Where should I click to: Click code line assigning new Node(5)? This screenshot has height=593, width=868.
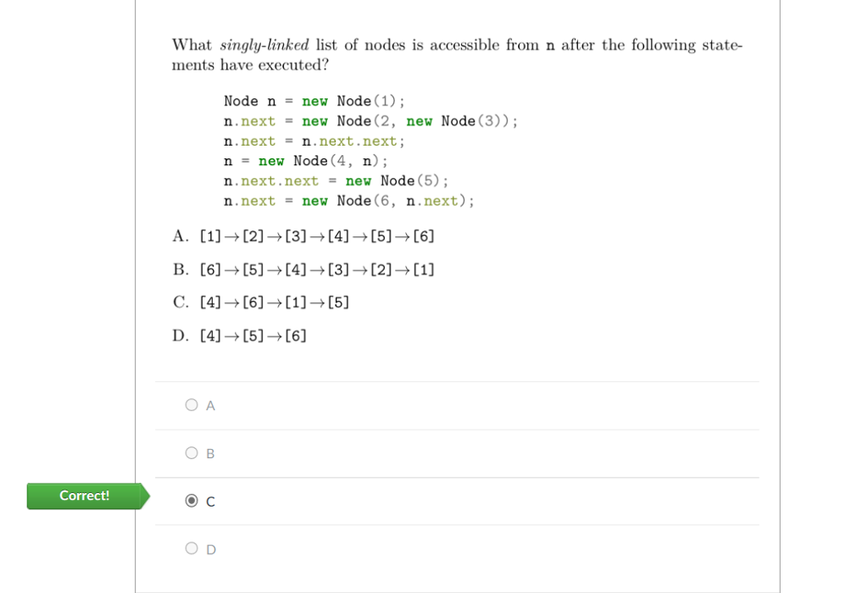(336, 181)
